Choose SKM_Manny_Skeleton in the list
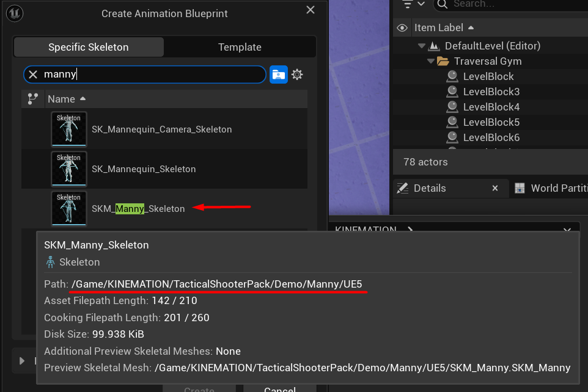This screenshot has width=588, height=392. (138, 209)
